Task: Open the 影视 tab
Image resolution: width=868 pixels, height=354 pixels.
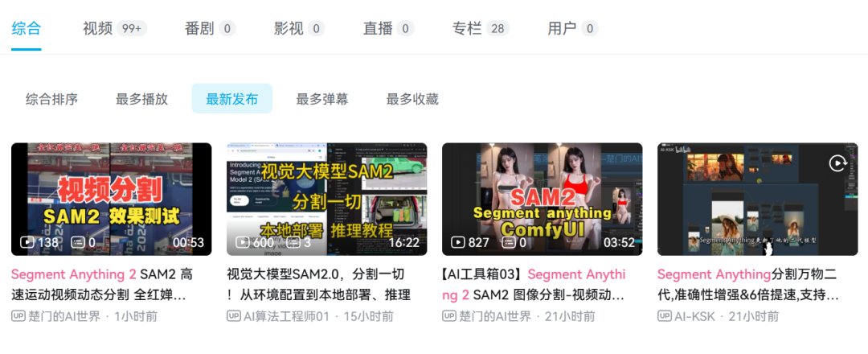Action: (x=299, y=28)
